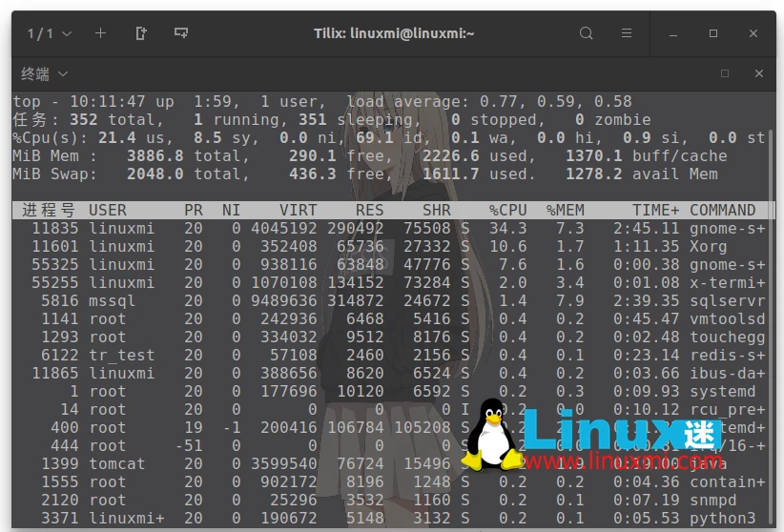This screenshot has height=532, width=784.
Task: Click the vmtoolsd command entry
Action: [x=728, y=319]
